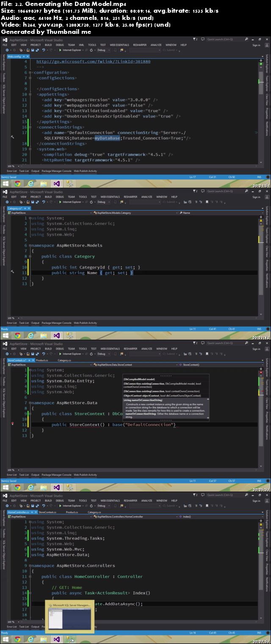Image resolution: width=271 pixels, height=644 pixels.
Task: Open WEB ESSENTIALS menu in the Category.cs frame
Action: pos(110,197)
